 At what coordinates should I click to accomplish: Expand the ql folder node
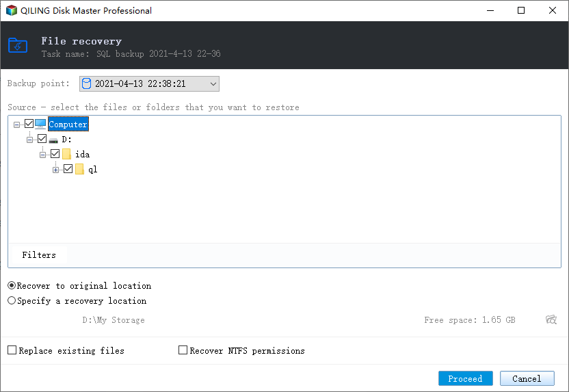pyautogui.click(x=55, y=170)
